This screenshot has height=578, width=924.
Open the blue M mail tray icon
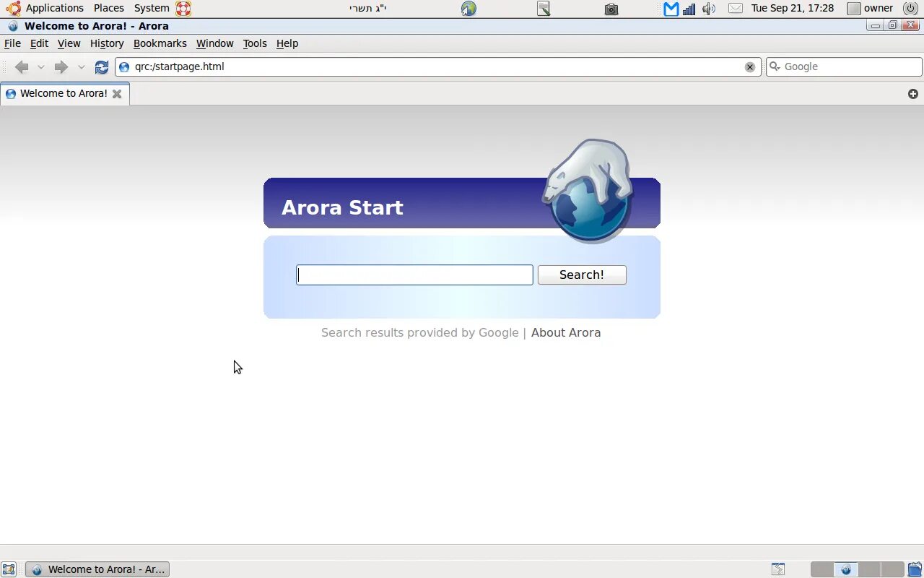pos(671,9)
